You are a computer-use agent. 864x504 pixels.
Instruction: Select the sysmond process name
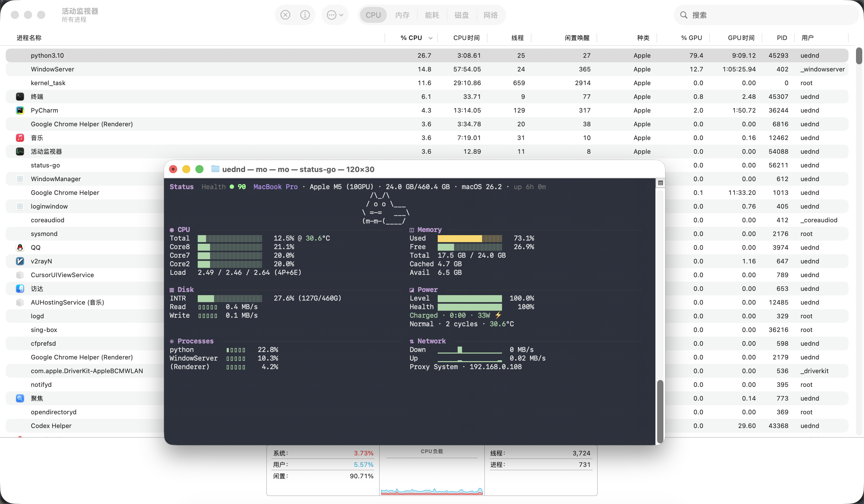44,234
